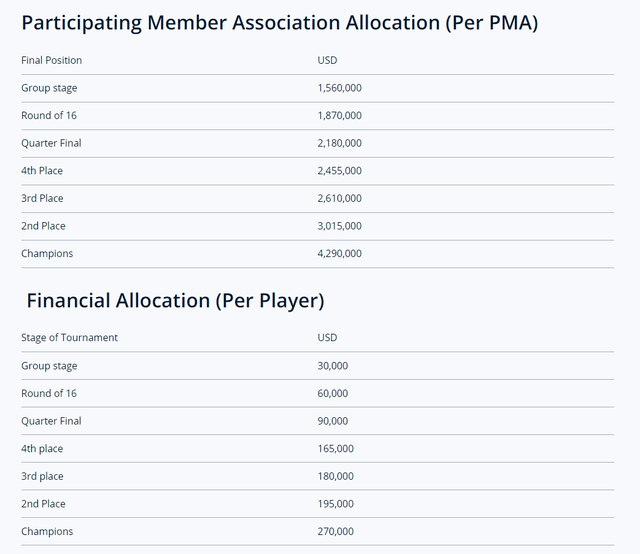Screen dimensions: 640x554
Task: Select the Stage of Tournament column header
Action: [x=69, y=338]
